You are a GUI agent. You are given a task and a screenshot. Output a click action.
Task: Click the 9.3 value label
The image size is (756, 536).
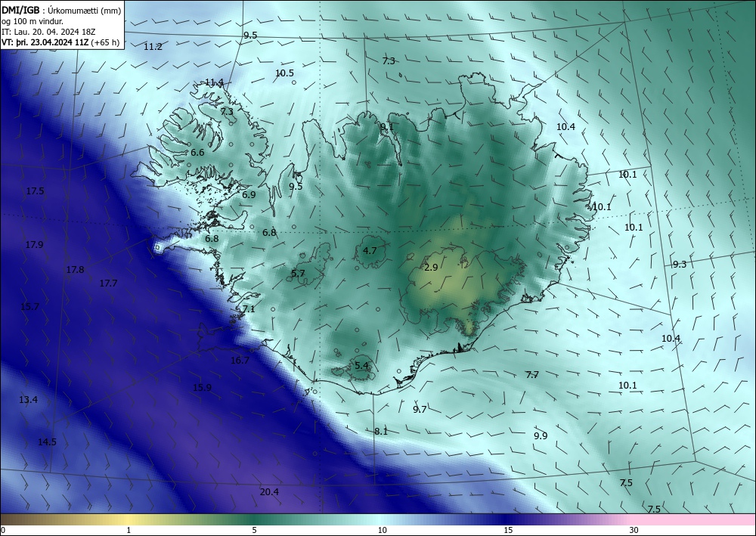680,265
